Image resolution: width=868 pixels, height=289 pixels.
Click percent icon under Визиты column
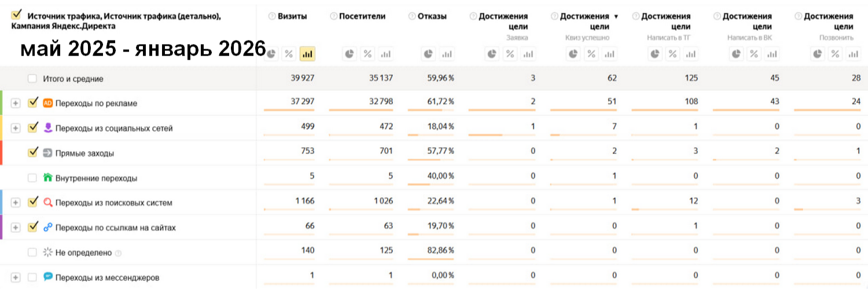(289, 54)
